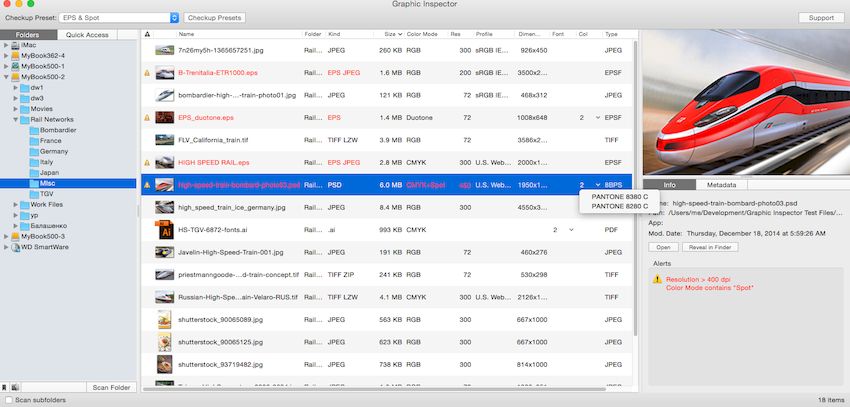Screen dimensions: 850x407
Task: Select the Italy folder in the tree
Action: point(47,162)
